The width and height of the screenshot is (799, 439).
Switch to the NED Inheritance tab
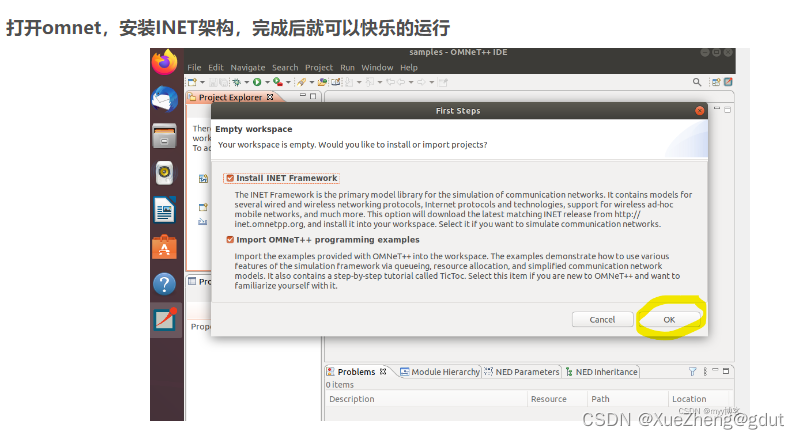click(x=601, y=372)
